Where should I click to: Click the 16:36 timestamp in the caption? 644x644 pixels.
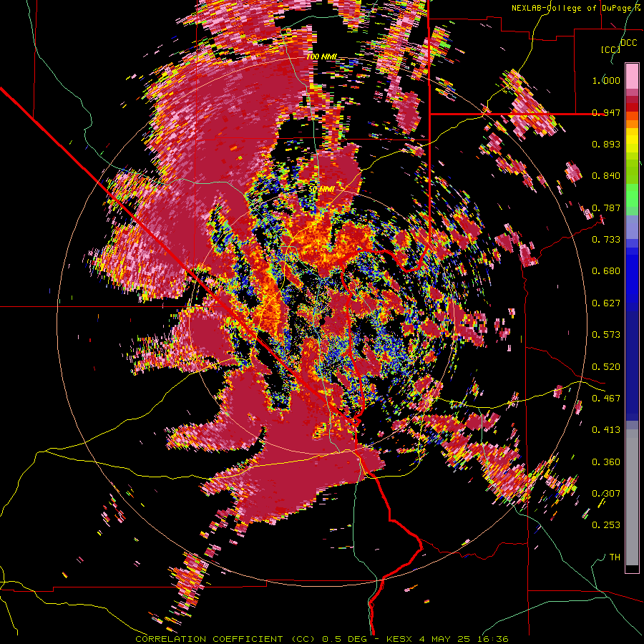tap(493, 639)
